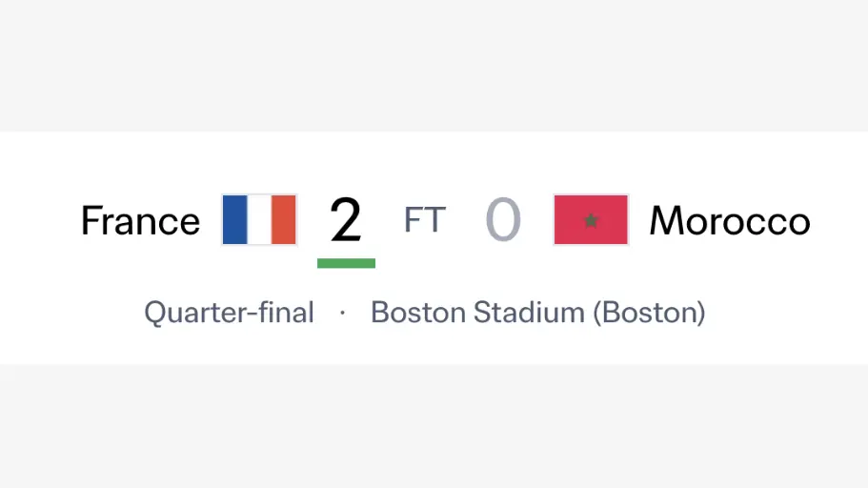Click the gray area above the card

434,66
